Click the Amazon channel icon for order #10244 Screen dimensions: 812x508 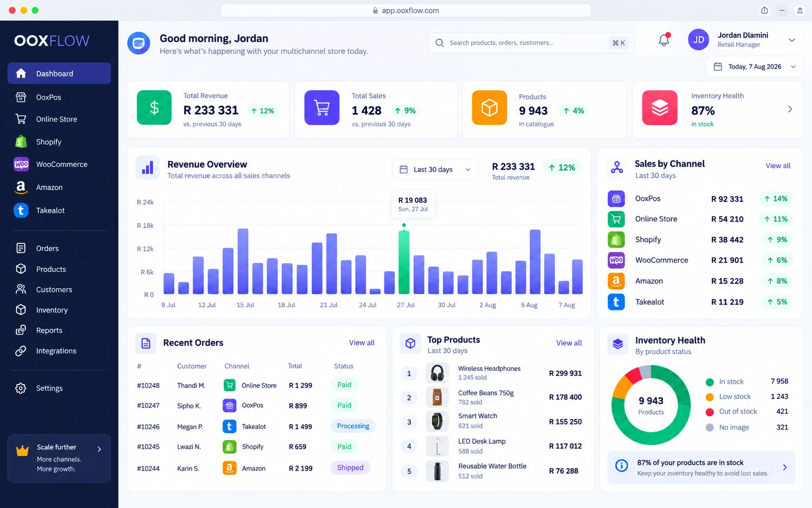coord(229,468)
